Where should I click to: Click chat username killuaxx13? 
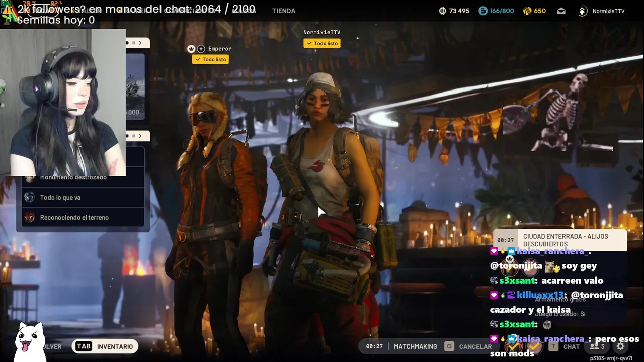(x=540, y=295)
